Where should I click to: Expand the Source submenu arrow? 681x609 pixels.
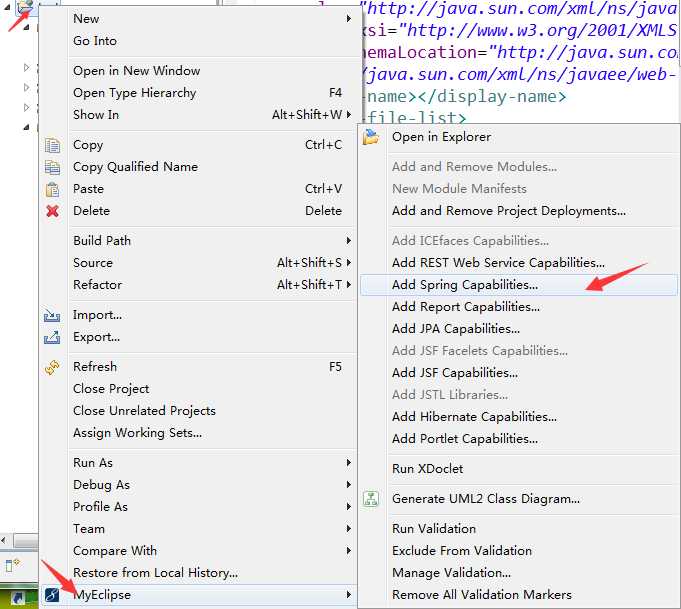point(348,263)
